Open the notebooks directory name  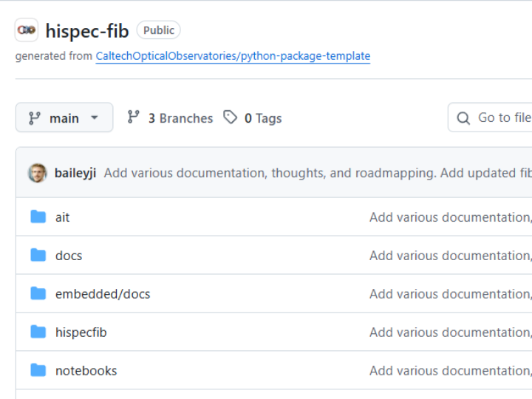pos(86,371)
